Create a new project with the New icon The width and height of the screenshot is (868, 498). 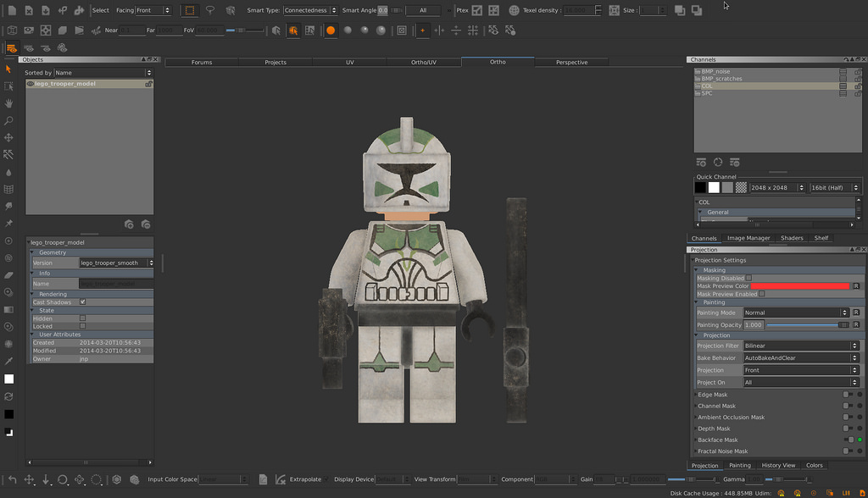[x=12, y=10]
